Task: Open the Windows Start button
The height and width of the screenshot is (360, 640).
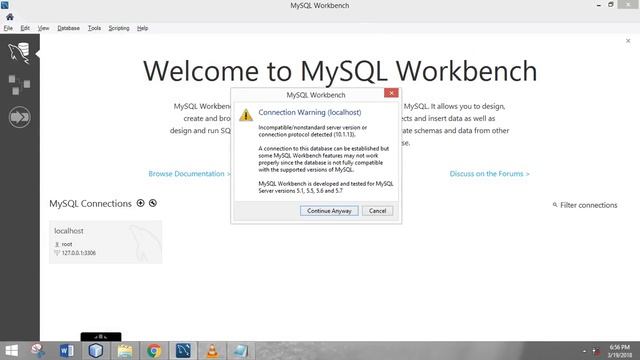Action: tap(11, 351)
